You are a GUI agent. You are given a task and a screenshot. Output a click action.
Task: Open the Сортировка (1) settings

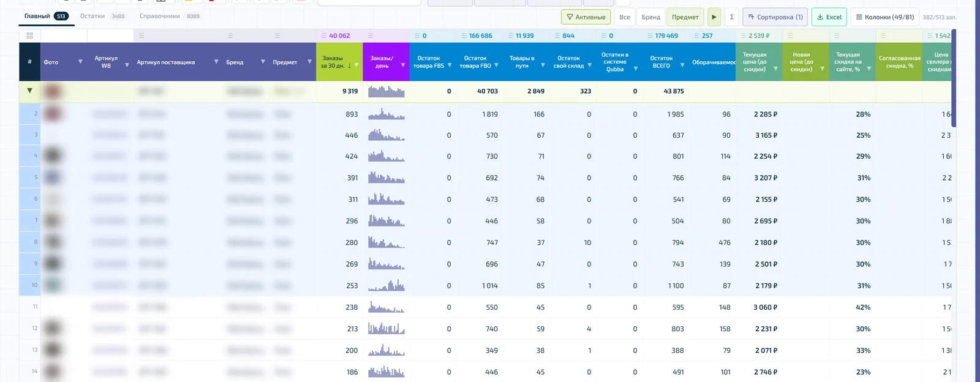pos(775,17)
